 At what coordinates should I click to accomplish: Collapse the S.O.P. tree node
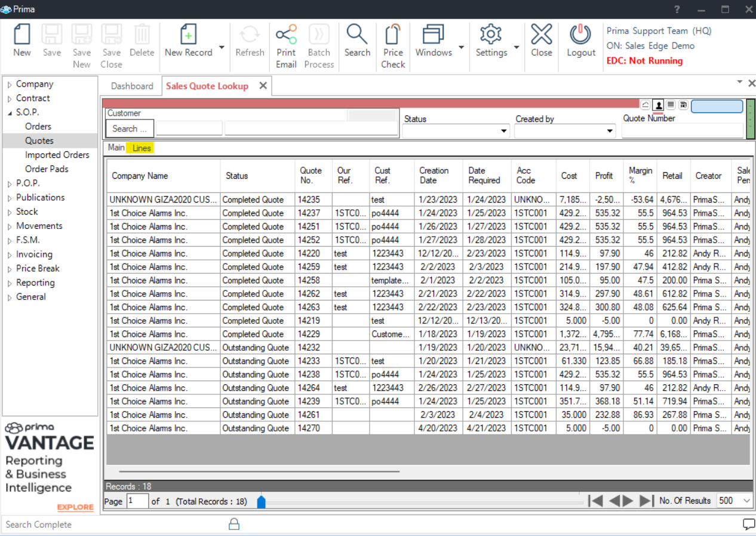pyautogui.click(x=10, y=112)
